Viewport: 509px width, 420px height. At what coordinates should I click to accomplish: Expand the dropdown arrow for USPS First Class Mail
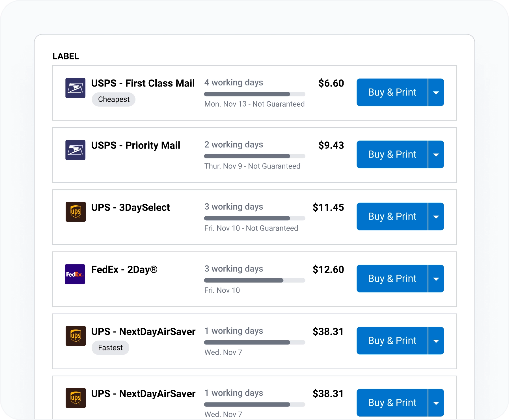point(436,92)
